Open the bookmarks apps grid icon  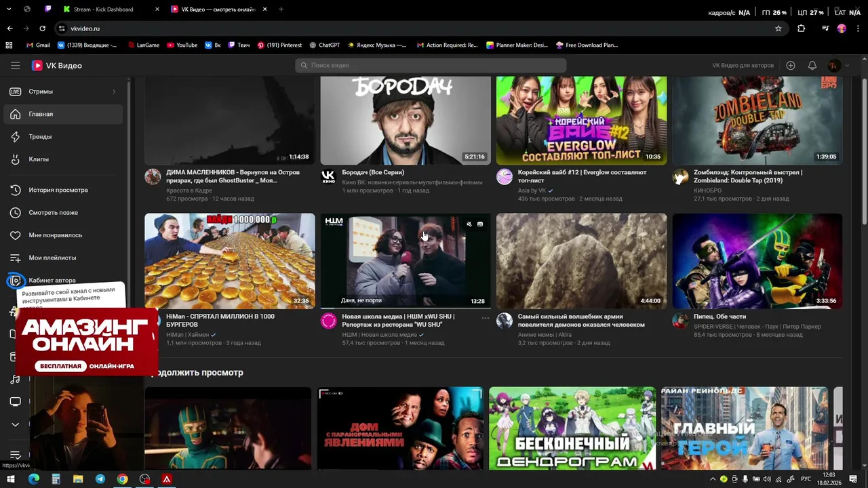click(x=9, y=45)
